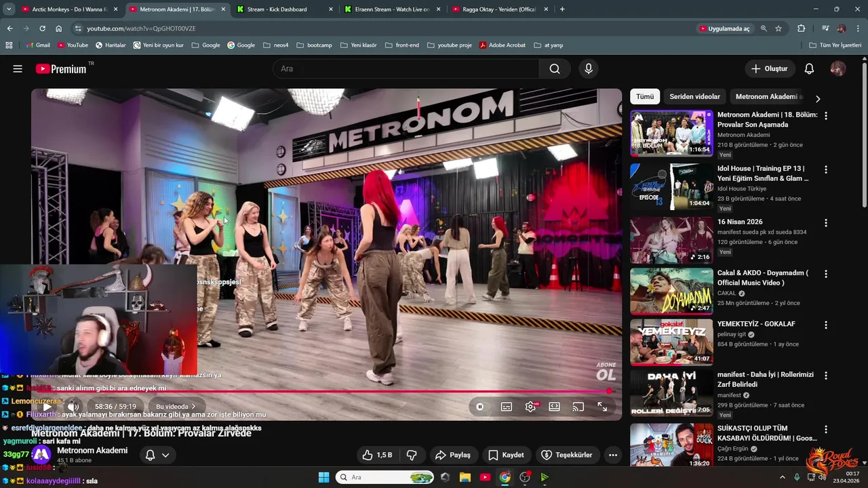The height and width of the screenshot is (488, 868).
Task: Select the Seriden videolar chip
Action: (694, 96)
